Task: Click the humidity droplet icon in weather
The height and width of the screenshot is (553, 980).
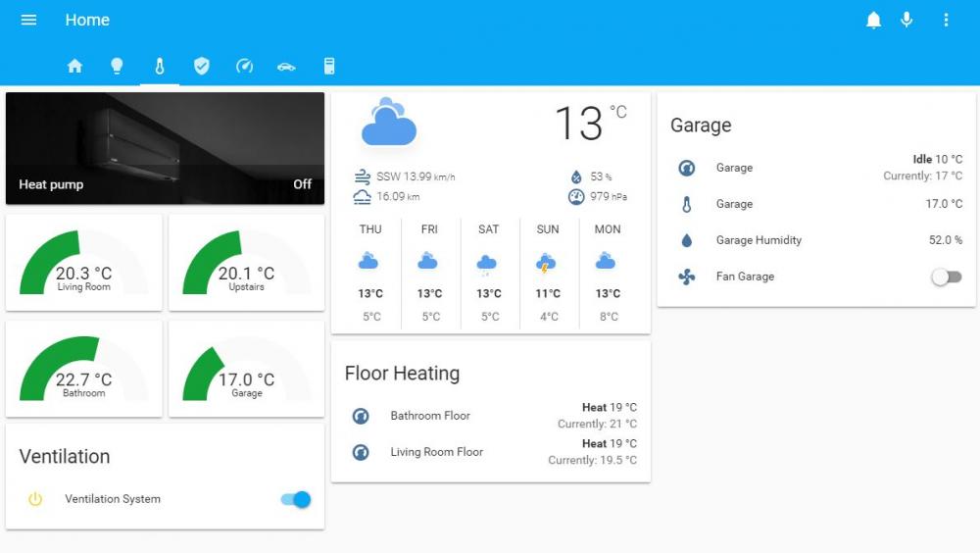Action: (x=576, y=177)
